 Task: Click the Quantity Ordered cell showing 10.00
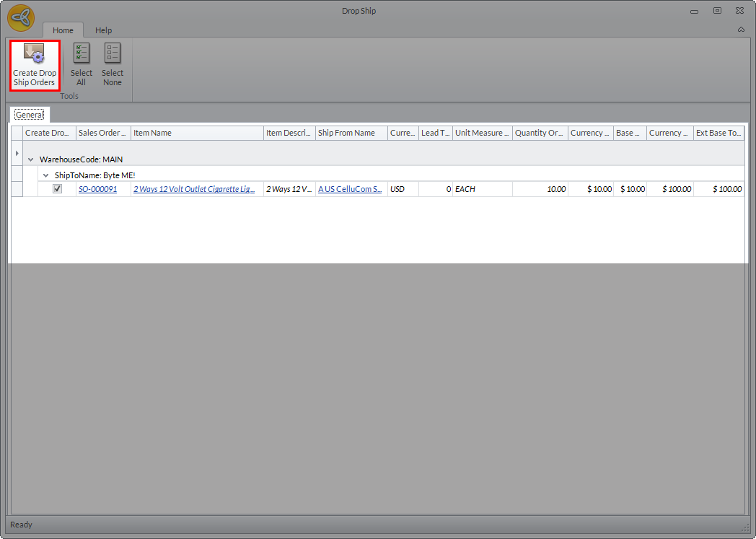point(540,189)
